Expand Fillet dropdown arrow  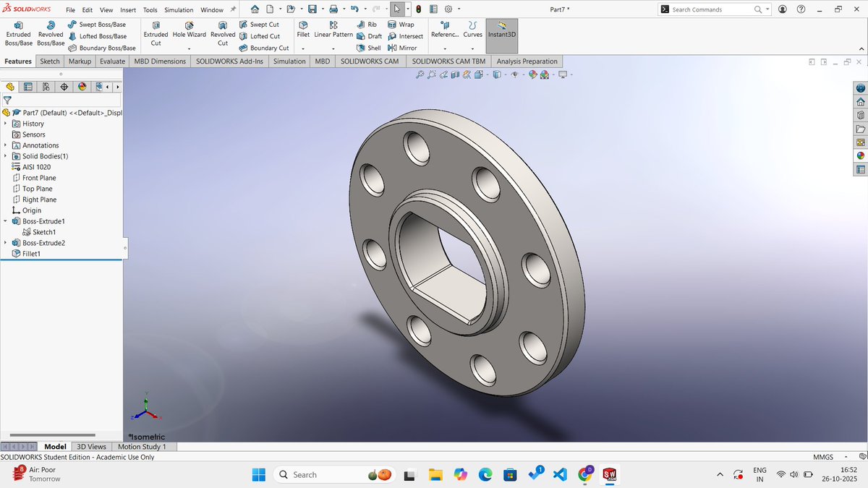[x=303, y=48]
